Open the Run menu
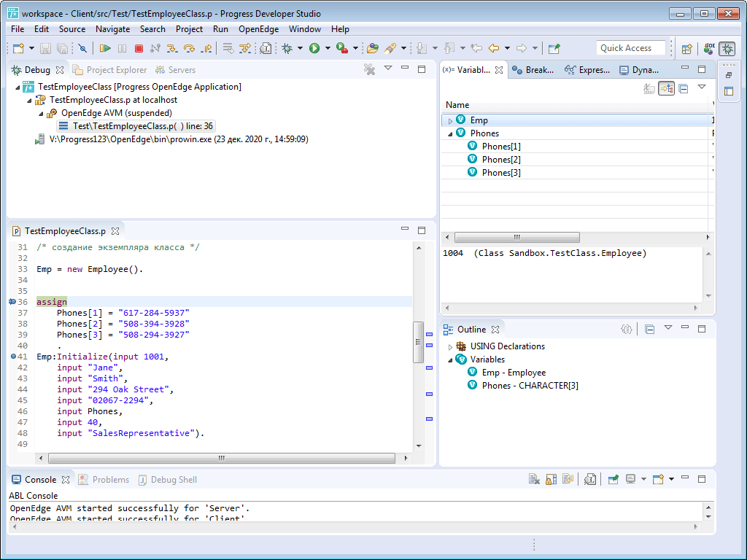Image resolution: width=747 pixels, height=560 pixels. pyautogui.click(x=220, y=29)
